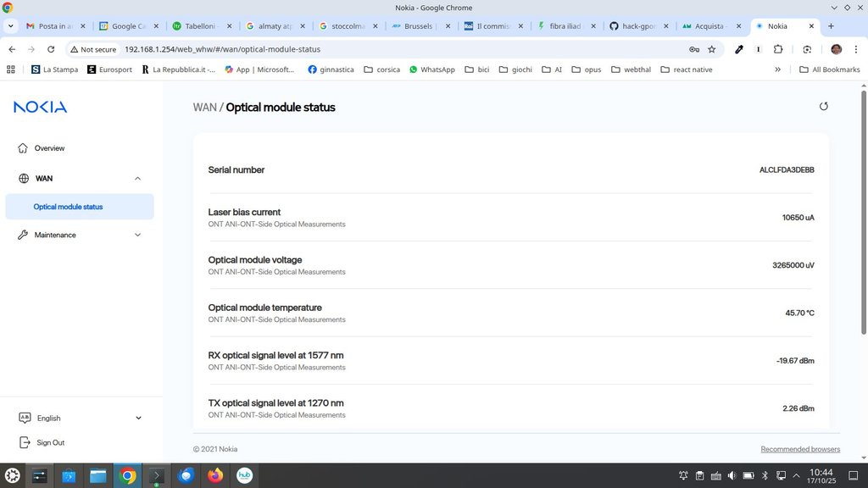Open the clock showing 10:44
The width and height of the screenshot is (868, 488).
pyautogui.click(x=821, y=475)
